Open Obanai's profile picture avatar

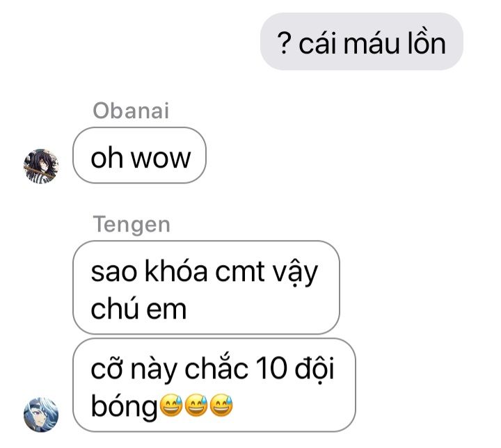pyautogui.click(x=41, y=166)
